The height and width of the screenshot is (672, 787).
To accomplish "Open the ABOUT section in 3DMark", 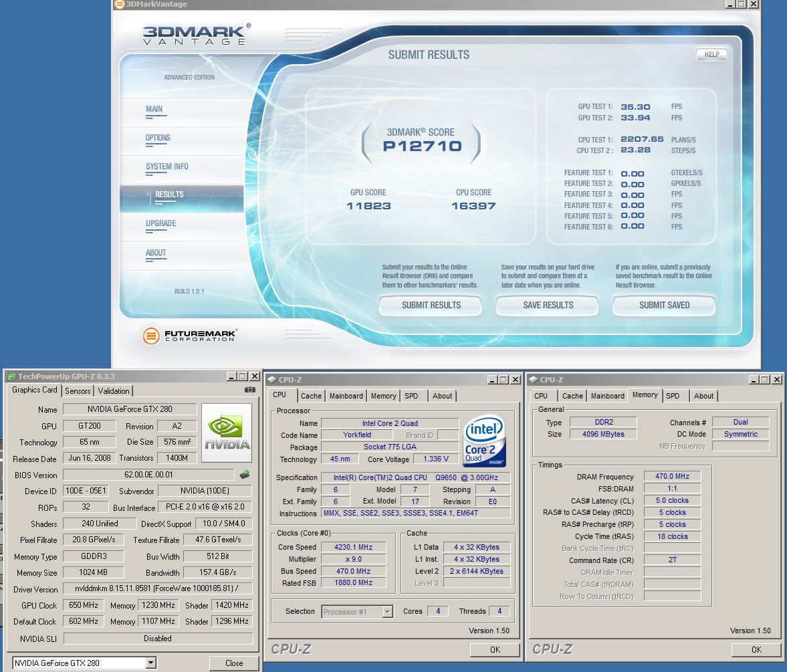I will (156, 253).
